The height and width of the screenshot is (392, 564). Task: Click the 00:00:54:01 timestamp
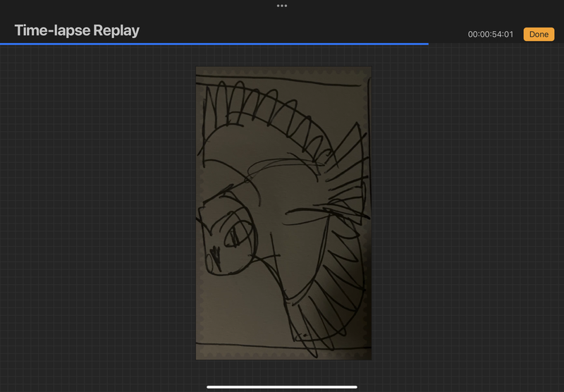490,35
